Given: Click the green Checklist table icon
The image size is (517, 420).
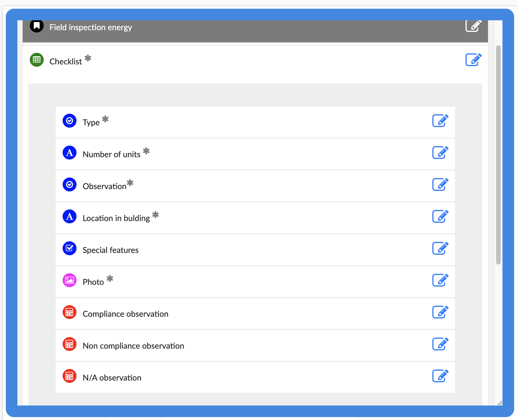Looking at the screenshot, I should pyautogui.click(x=37, y=60).
